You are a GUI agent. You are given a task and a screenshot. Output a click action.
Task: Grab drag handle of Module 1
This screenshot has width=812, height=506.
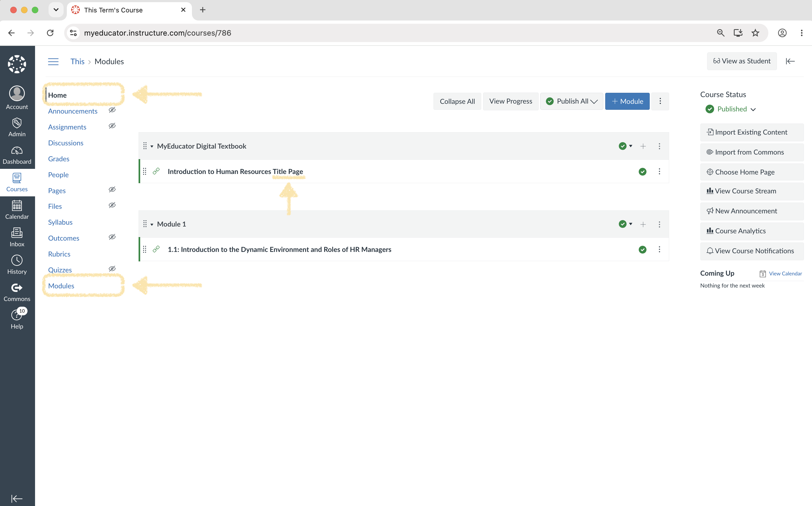pyautogui.click(x=145, y=224)
